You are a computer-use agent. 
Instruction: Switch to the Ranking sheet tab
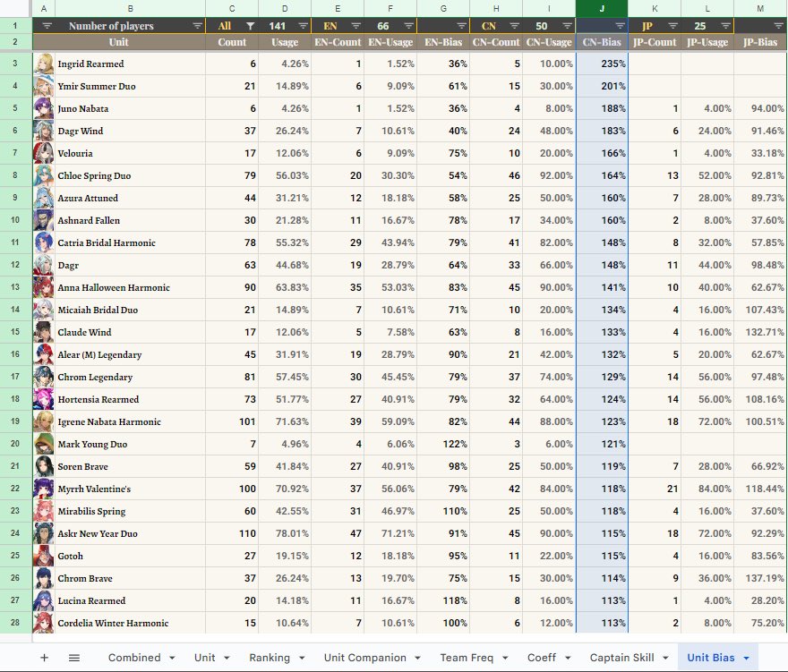[270, 658]
